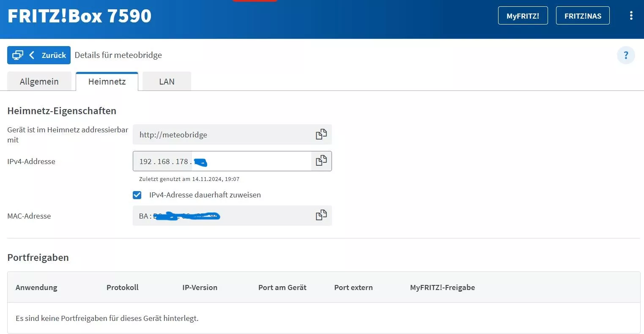This screenshot has width=644, height=334.
Task: Copy the MAC address value
Action: pyautogui.click(x=321, y=216)
